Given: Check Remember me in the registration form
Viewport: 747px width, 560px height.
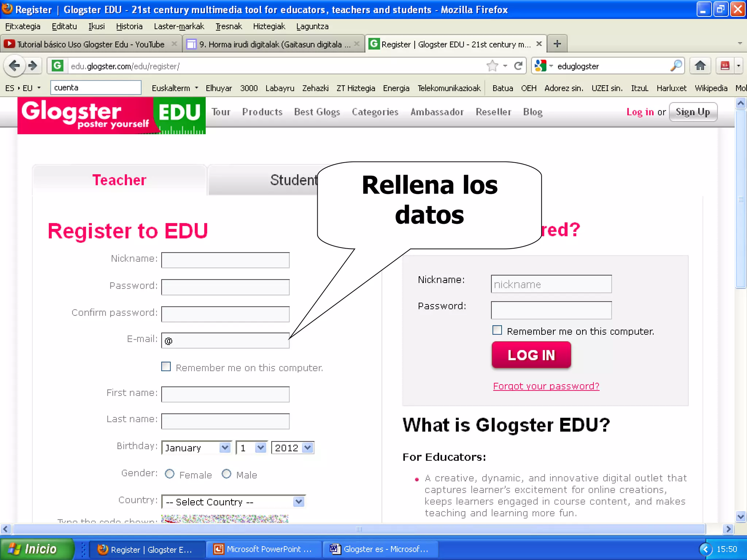Looking at the screenshot, I should click(x=166, y=366).
